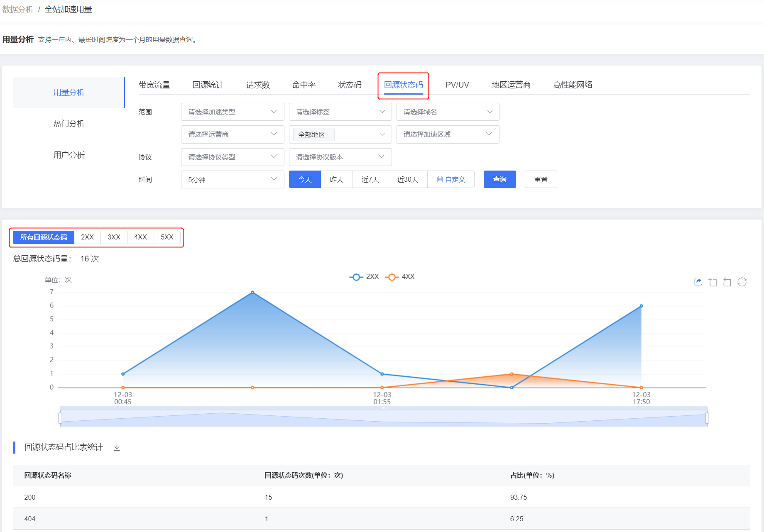This screenshot has height=532, width=764.
Task: Click the 6.25 percentage cell
Action: pos(517,519)
